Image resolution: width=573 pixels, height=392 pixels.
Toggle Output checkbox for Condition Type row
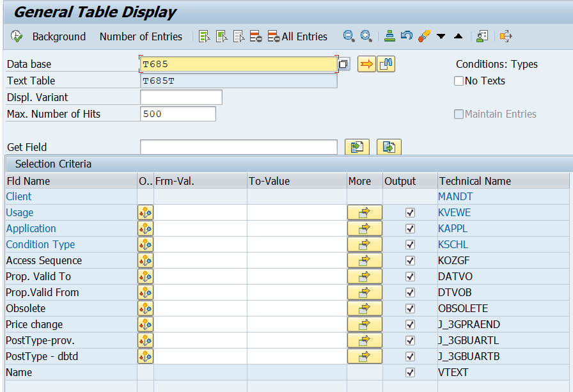[x=410, y=245]
